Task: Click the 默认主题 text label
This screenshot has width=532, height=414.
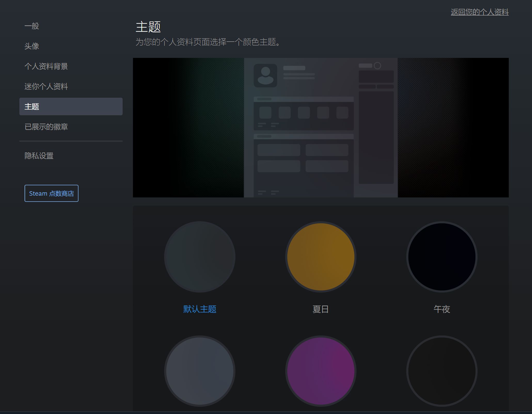Action: coord(200,309)
